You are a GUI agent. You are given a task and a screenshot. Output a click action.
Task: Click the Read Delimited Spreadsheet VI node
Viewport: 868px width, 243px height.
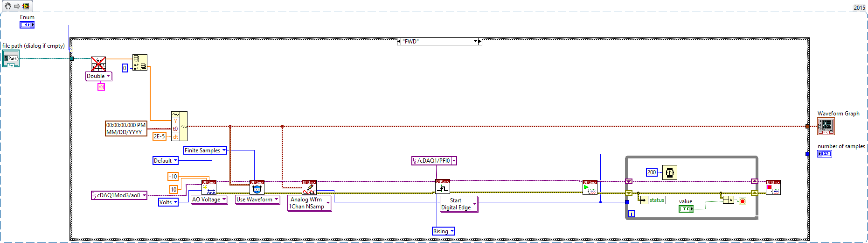coord(98,64)
